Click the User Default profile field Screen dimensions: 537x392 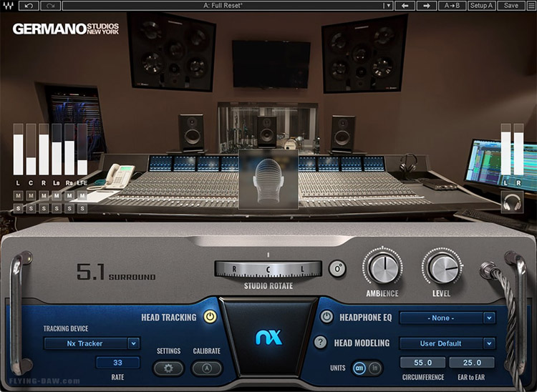442,343
